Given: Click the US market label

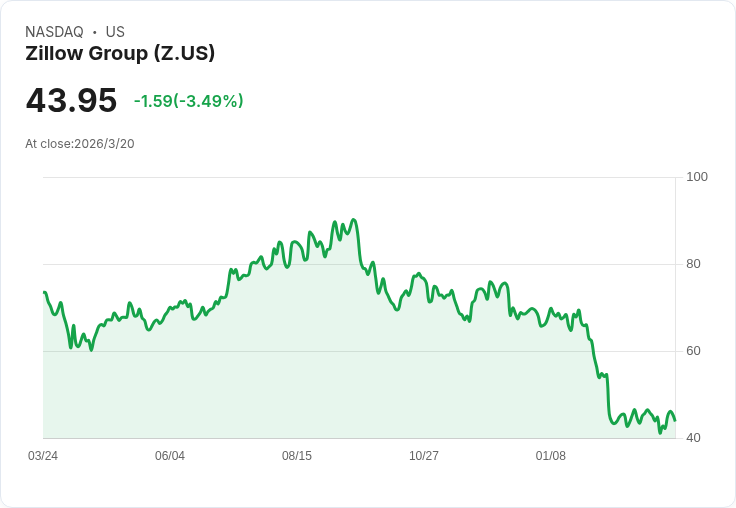Looking at the screenshot, I should click(x=115, y=32).
